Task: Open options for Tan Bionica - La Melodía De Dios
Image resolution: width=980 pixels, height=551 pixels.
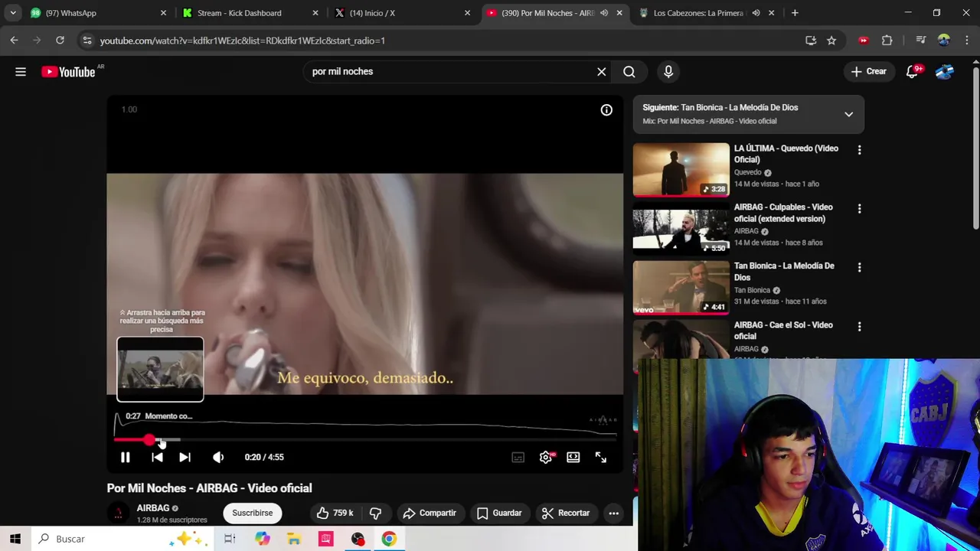Action: coord(859,268)
